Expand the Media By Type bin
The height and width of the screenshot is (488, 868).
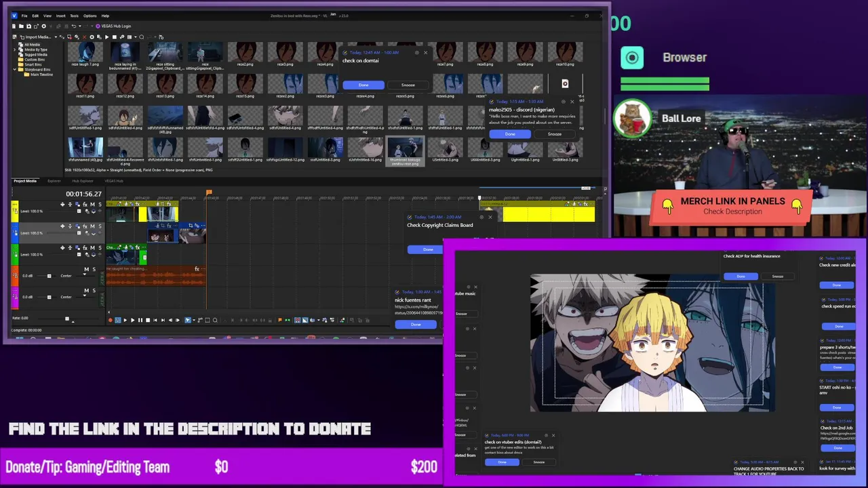point(15,50)
